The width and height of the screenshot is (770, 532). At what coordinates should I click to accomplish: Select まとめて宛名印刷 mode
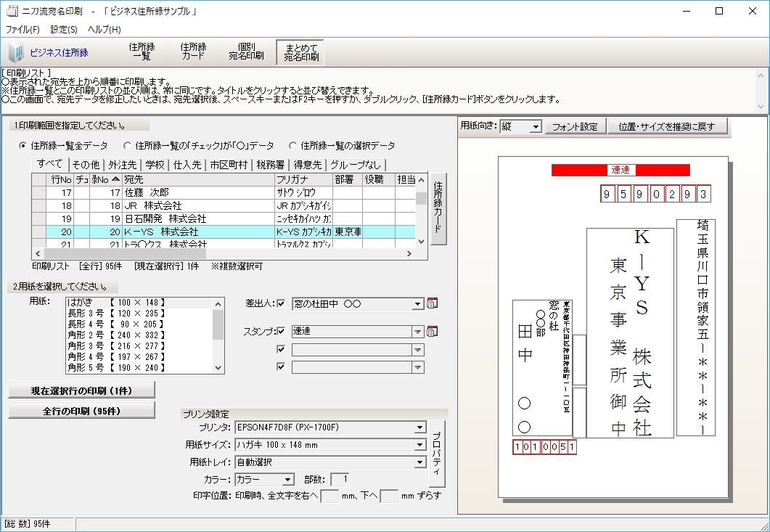(x=299, y=51)
